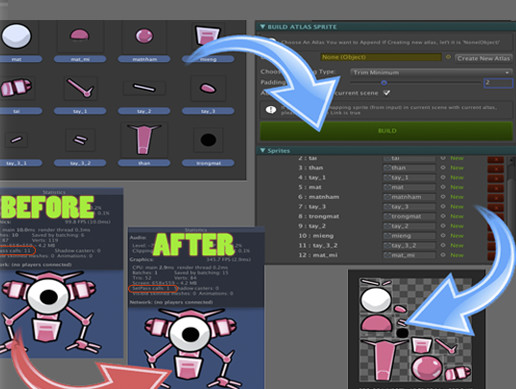The width and height of the screenshot is (516, 389).
Task: Open object picker for the mieng sprite row
Action: pyautogui.click(x=443, y=236)
